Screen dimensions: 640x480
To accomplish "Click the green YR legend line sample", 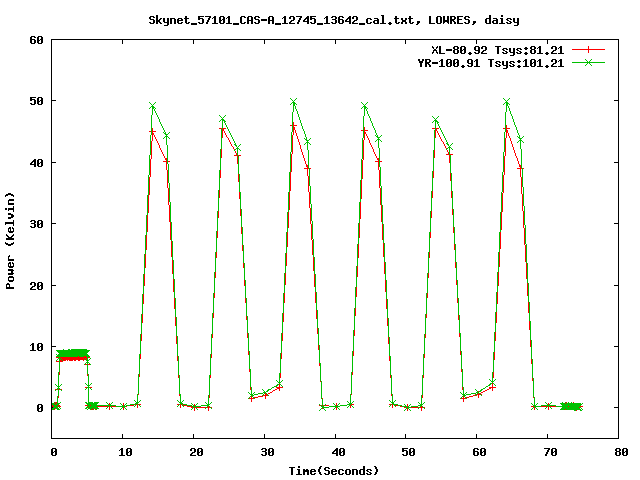I will click(x=588, y=63).
